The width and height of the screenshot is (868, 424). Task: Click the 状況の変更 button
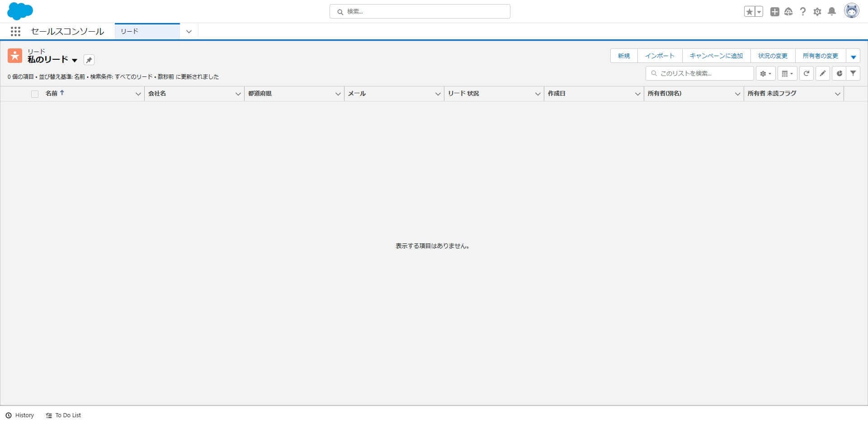tap(773, 56)
